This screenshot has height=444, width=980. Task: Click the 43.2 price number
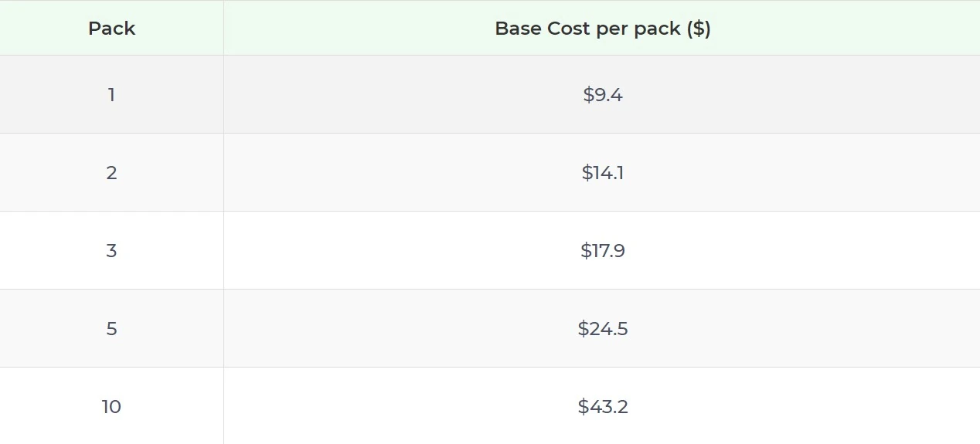609,407
